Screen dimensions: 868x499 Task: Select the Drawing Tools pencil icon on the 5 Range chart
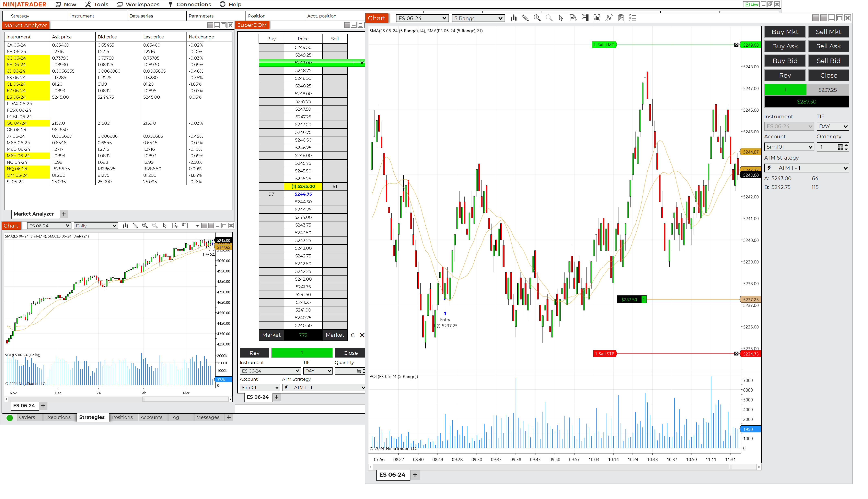[x=525, y=18]
